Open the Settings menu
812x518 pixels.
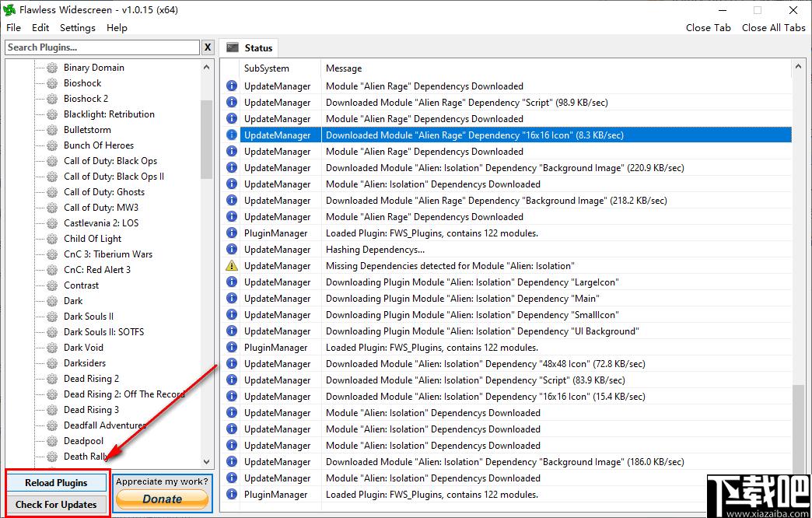coord(78,27)
